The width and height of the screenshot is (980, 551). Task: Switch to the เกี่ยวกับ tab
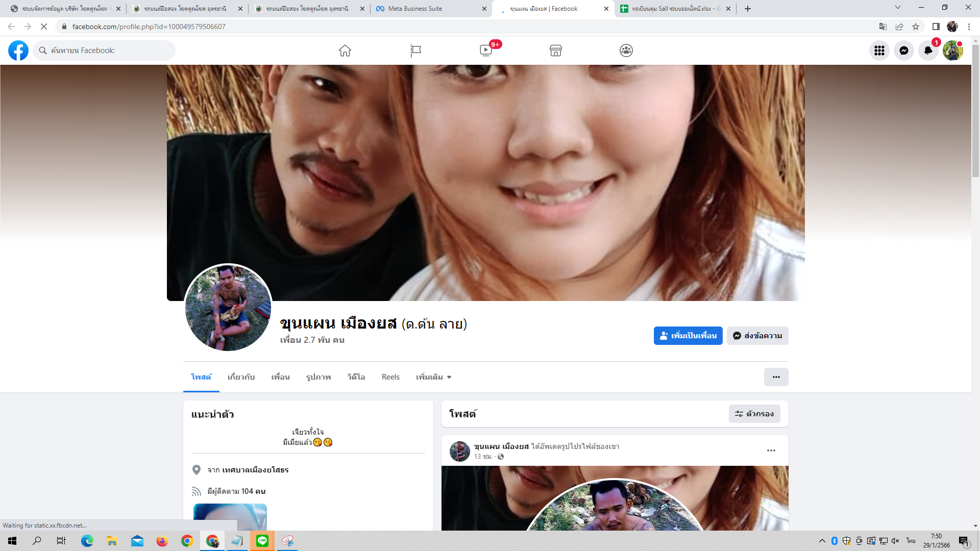(x=241, y=377)
